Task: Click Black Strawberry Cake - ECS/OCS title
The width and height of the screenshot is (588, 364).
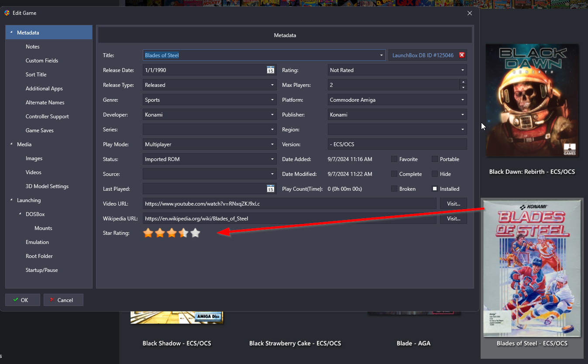Action: click(x=295, y=343)
